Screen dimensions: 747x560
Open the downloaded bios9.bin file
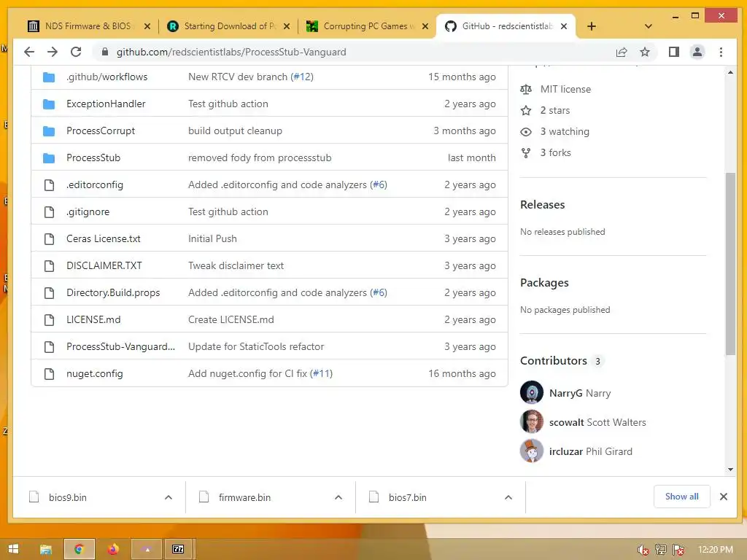click(x=68, y=497)
